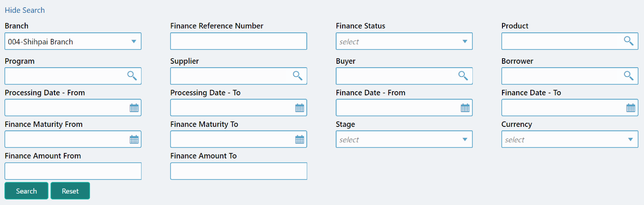Open Finance Date - To calendar icon

tap(631, 108)
